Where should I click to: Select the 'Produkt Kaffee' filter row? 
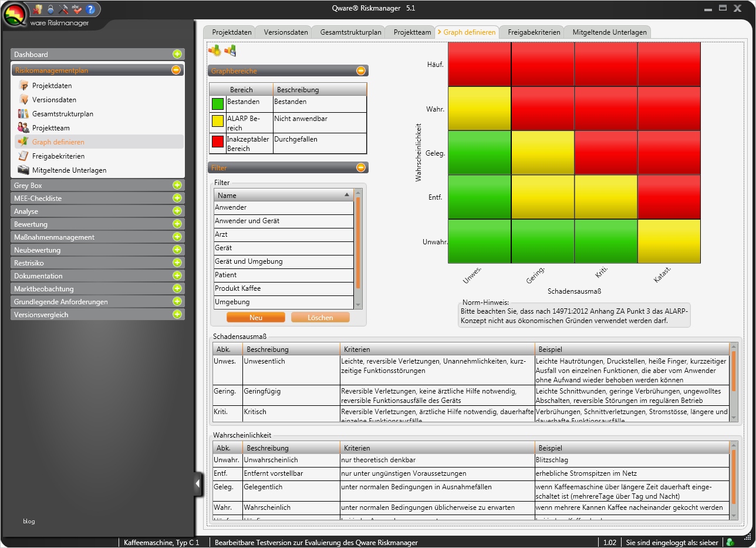[x=284, y=288]
